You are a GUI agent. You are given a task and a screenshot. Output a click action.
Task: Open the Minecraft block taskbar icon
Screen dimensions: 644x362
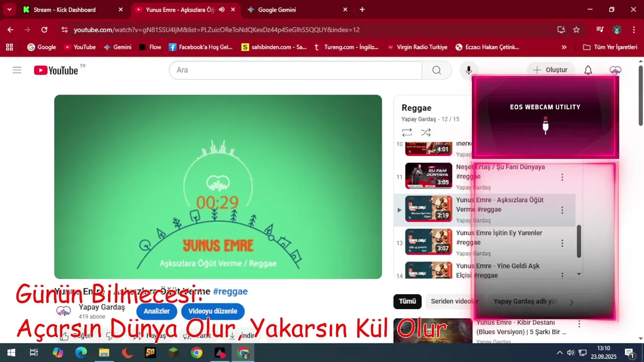pyautogui.click(x=174, y=352)
